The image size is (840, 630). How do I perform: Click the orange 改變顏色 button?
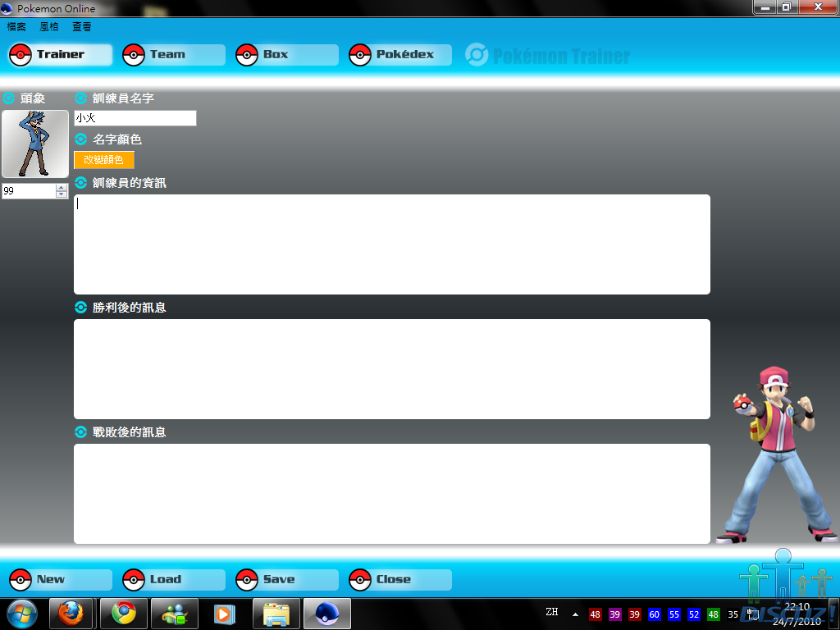104,160
